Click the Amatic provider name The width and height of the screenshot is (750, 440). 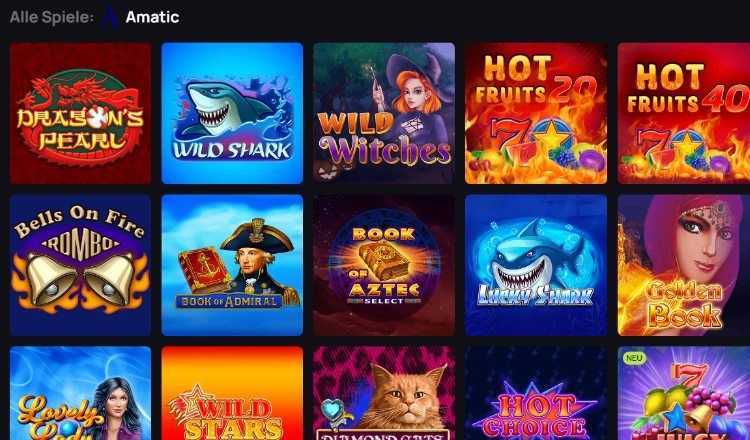click(152, 18)
